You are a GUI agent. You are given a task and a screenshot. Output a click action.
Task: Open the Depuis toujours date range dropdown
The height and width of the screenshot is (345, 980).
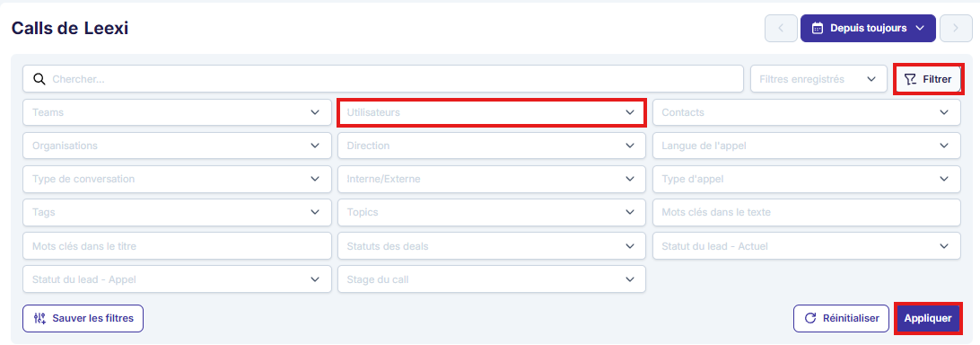point(868,28)
